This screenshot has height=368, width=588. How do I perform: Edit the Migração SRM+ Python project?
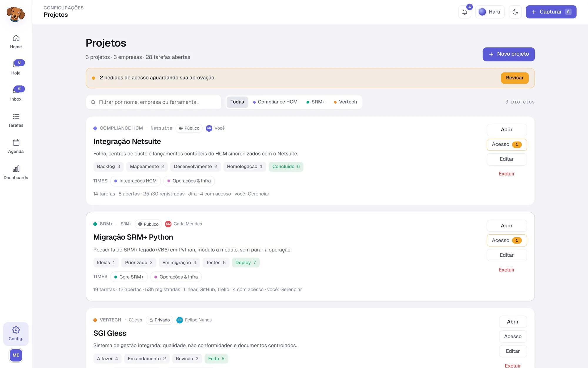tap(507, 255)
